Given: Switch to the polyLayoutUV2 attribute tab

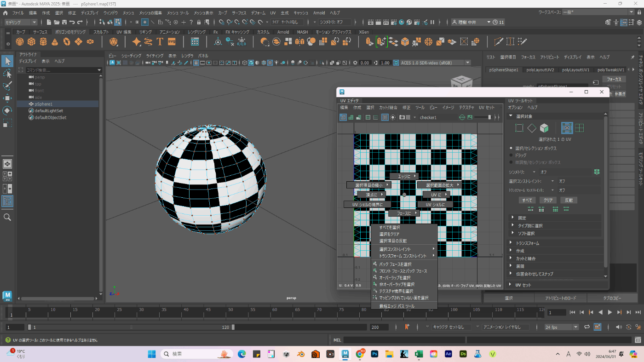Looking at the screenshot, I should pyautogui.click(x=540, y=70).
